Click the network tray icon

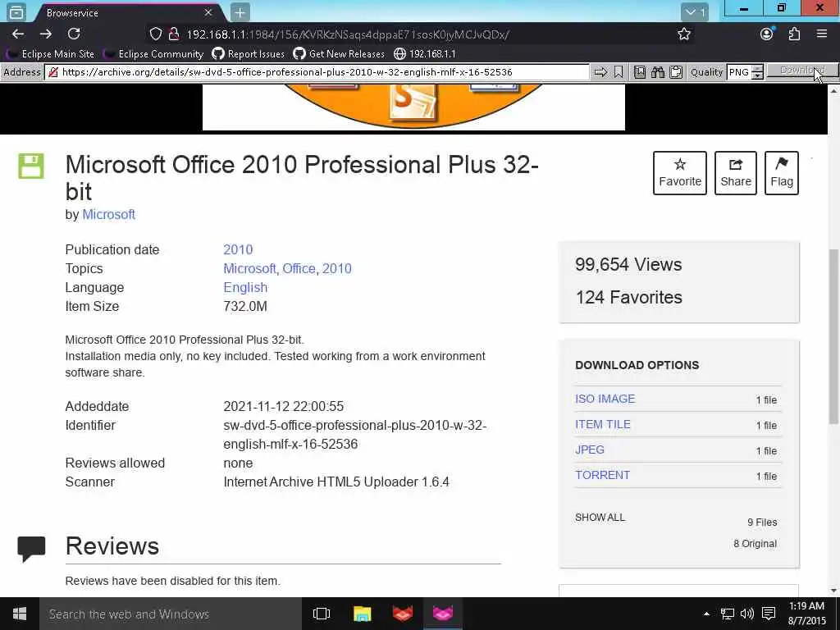(x=727, y=614)
